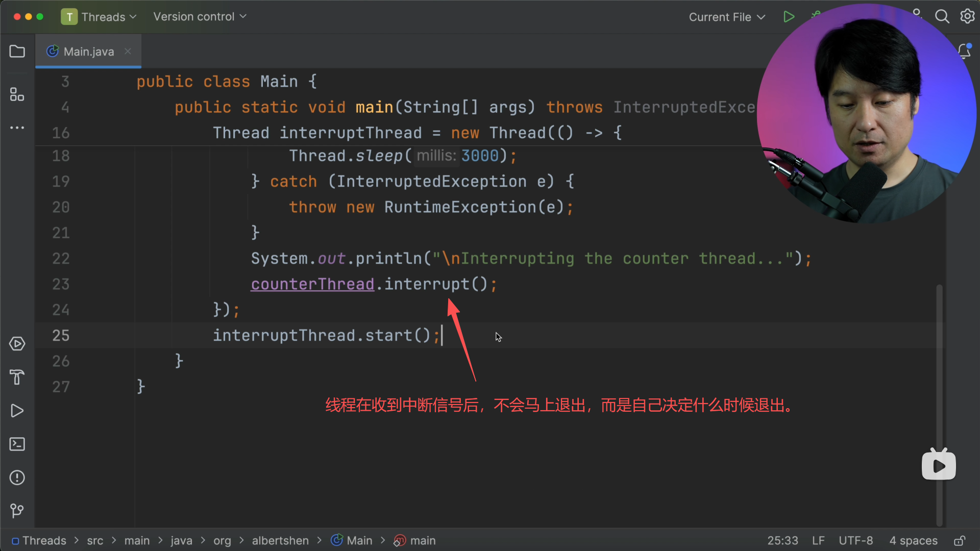Click the albertshen breadcrumb in navigation bar

pyautogui.click(x=280, y=541)
